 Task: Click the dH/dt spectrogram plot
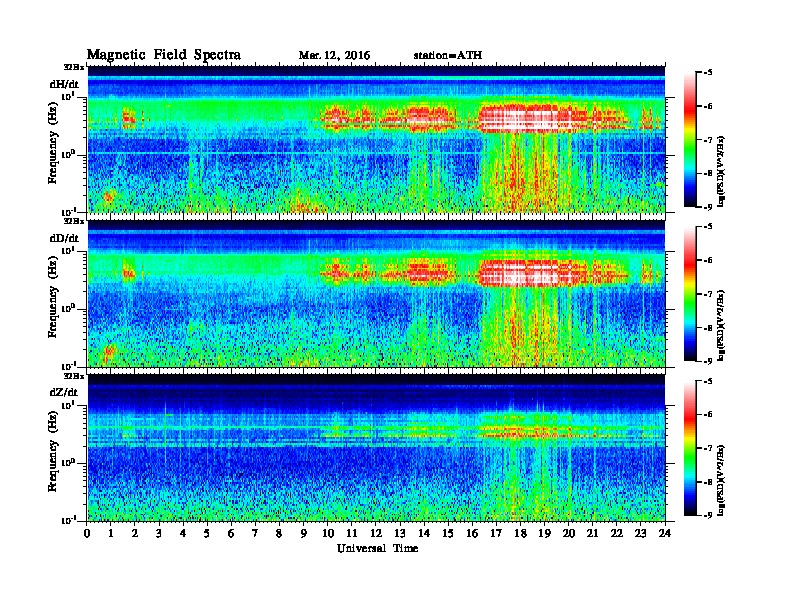(x=376, y=139)
